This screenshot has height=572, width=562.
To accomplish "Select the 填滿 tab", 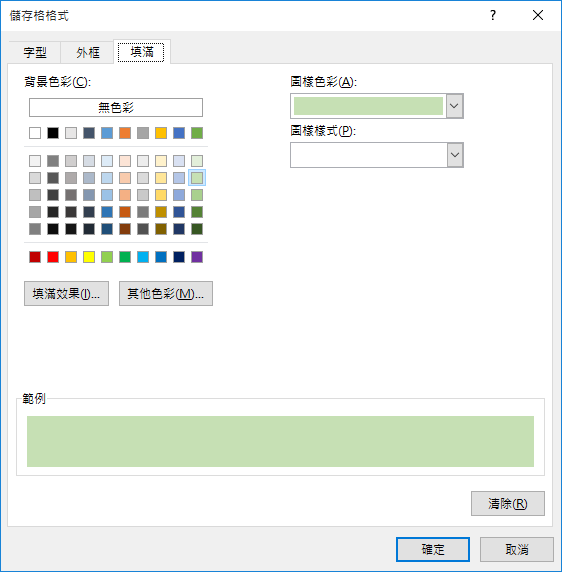I will point(142,52).
